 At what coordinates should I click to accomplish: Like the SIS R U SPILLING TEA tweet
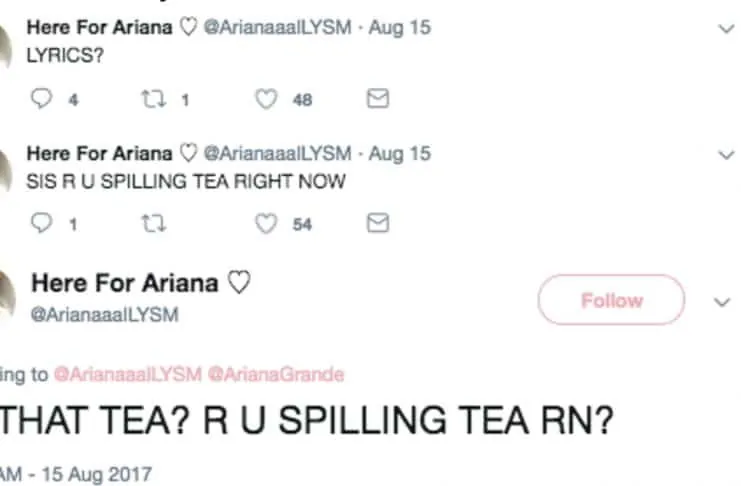point(266,224)
